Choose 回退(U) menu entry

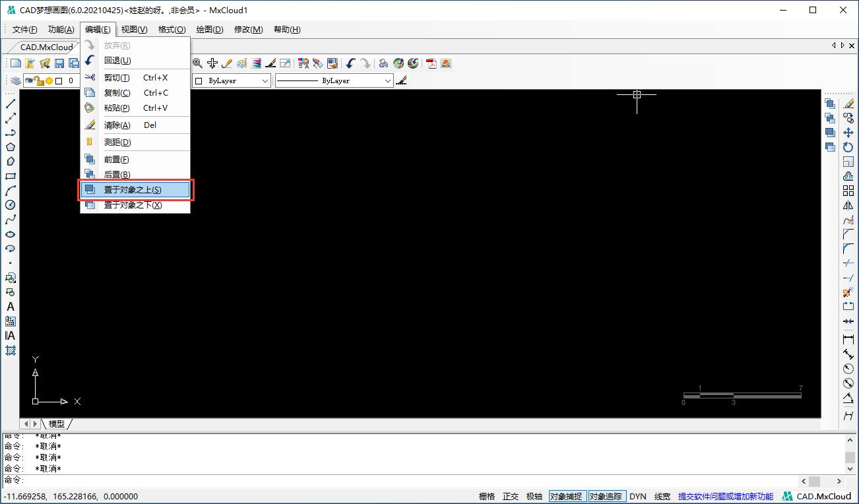[x=135, y=61]
